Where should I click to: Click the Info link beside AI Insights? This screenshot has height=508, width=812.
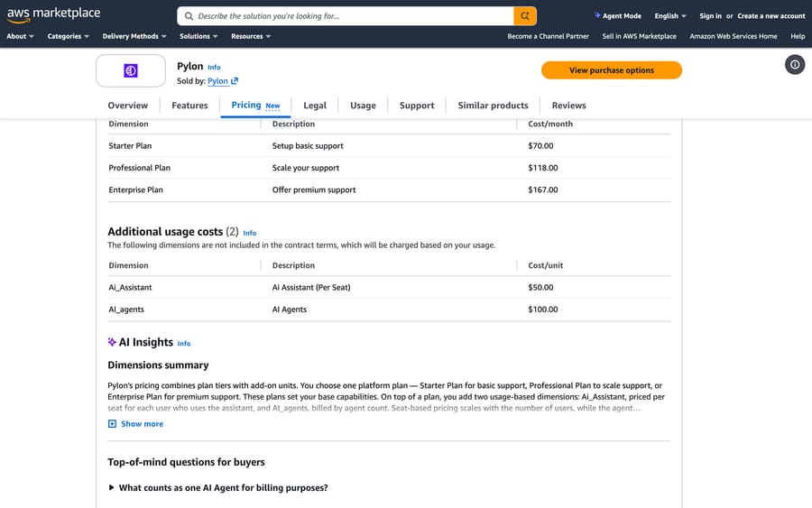(184, 343)
